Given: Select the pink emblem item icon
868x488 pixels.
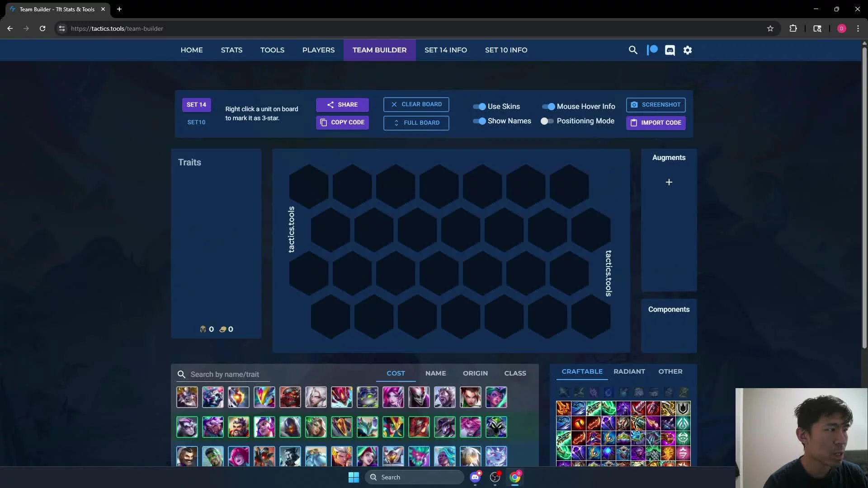Looking at the screenshot, I should point(683,453).
